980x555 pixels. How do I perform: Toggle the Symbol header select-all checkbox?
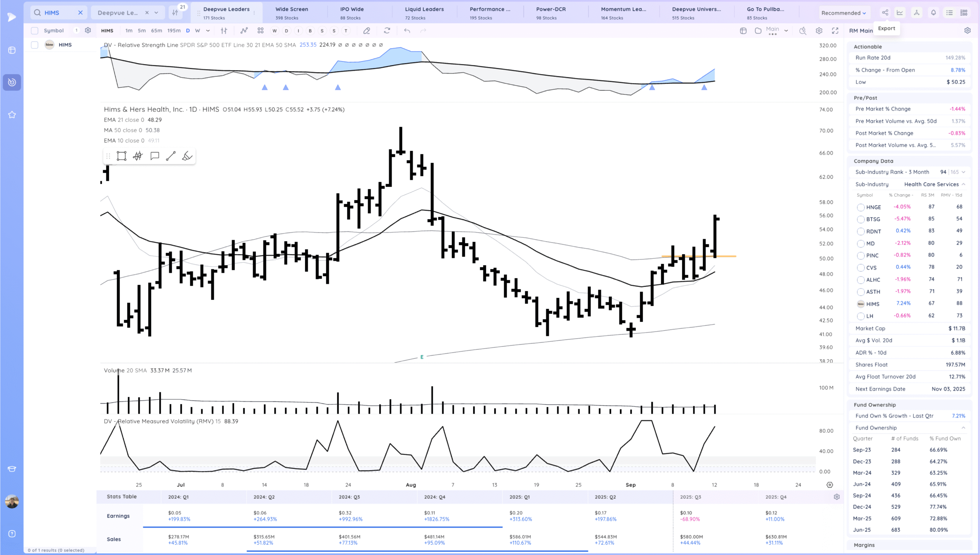(35, 31)
